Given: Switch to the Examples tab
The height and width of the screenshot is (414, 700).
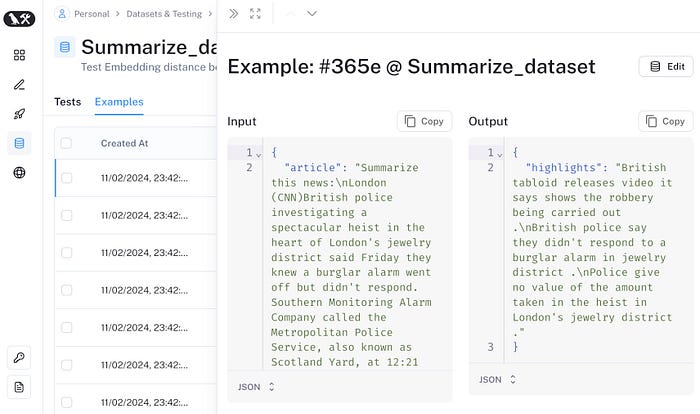Looking at the screenshot, I should (119, 102).
